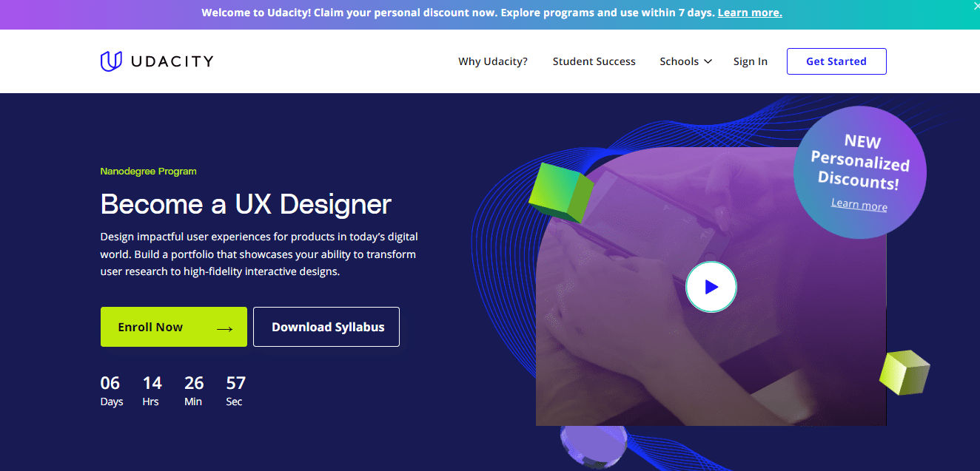Image resolution: width=980 pixels, height=471 pixels.
Task: Click the play button on the video
Action: point(711,287)
